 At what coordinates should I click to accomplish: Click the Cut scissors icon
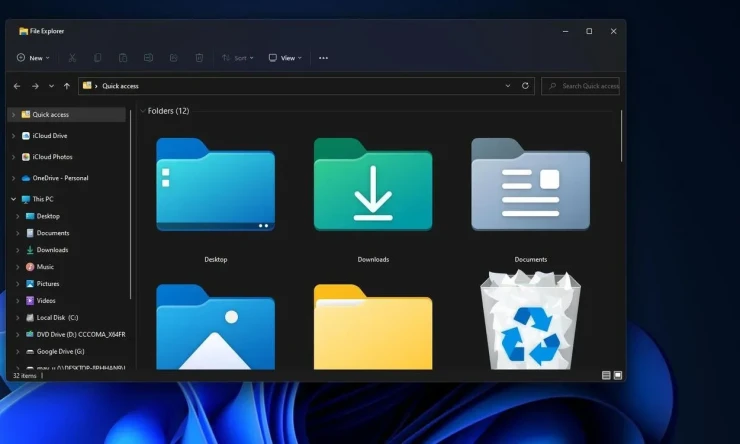(72, 58)
